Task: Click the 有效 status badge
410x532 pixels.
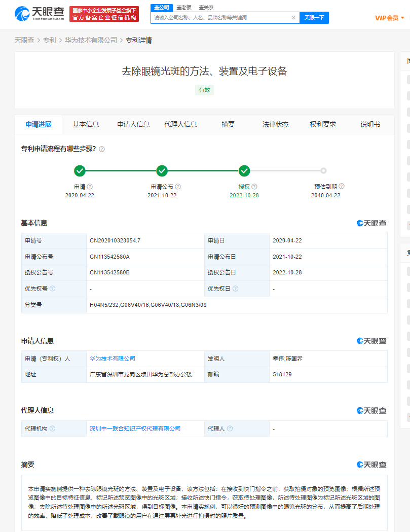Action: 204,90
